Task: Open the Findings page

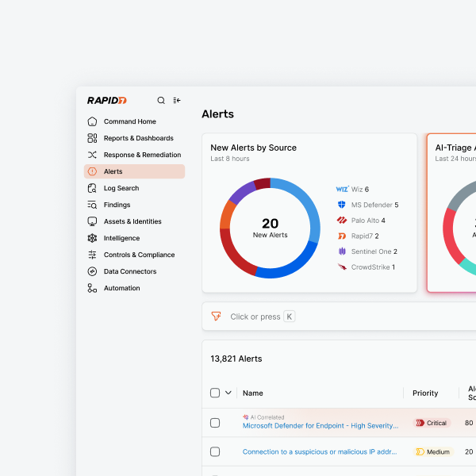Action: tap(135, 205)
